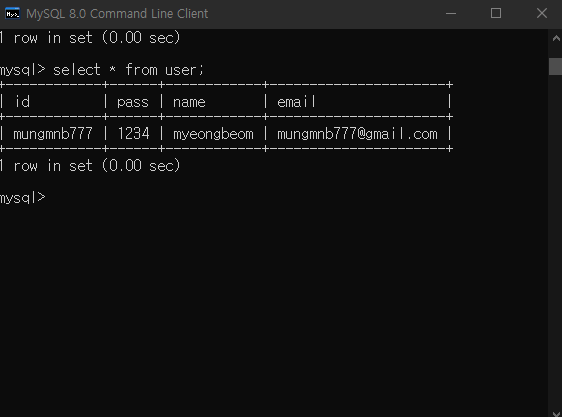
Task: Minimize the MySQL Command Line Client window
Action: click(451, 14)
